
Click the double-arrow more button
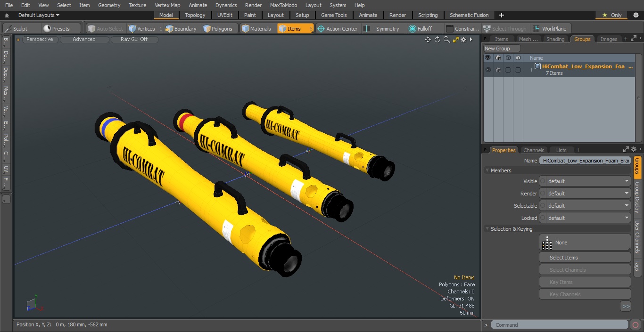tap(626, 307)
